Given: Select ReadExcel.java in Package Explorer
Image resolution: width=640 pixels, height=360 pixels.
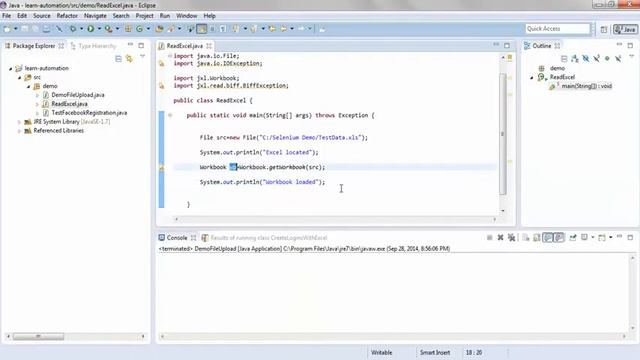Looking at the screenshot, I should pos(69,104).
